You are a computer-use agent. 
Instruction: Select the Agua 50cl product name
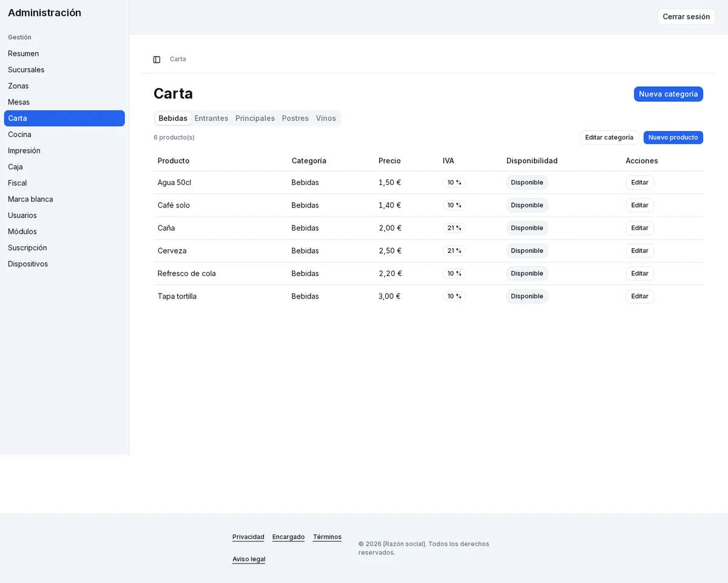pos(174,183)
